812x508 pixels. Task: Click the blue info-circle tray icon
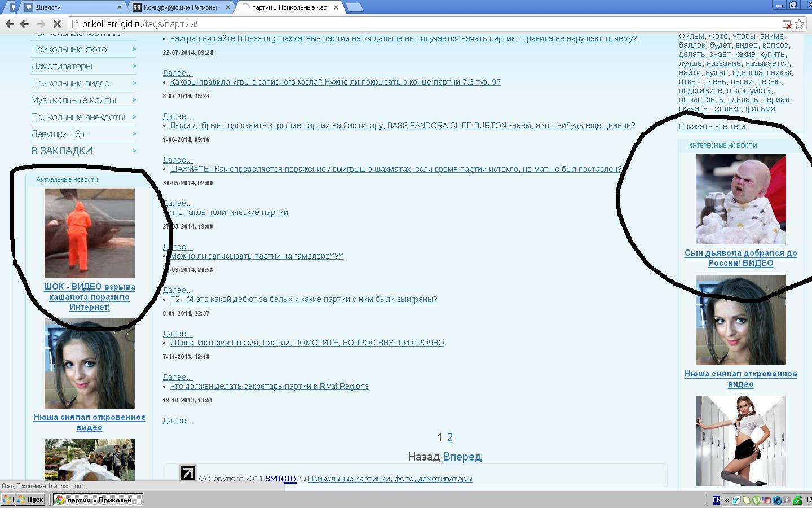coord(778,500)
